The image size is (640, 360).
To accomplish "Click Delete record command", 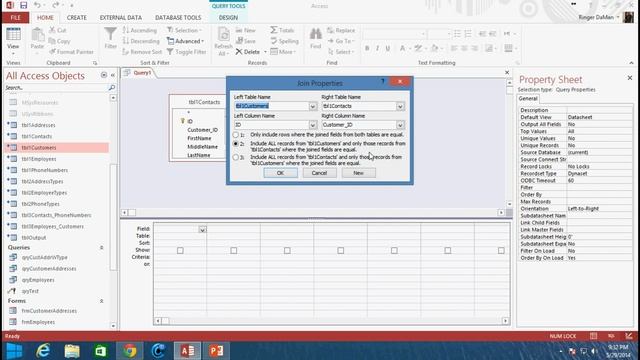I will (248, 52).
